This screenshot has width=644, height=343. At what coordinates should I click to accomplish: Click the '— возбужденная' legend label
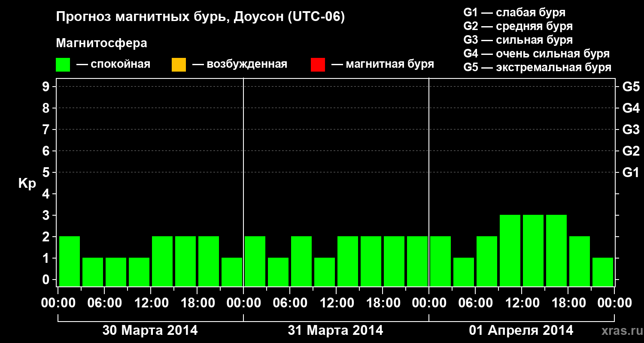[240, 64]
